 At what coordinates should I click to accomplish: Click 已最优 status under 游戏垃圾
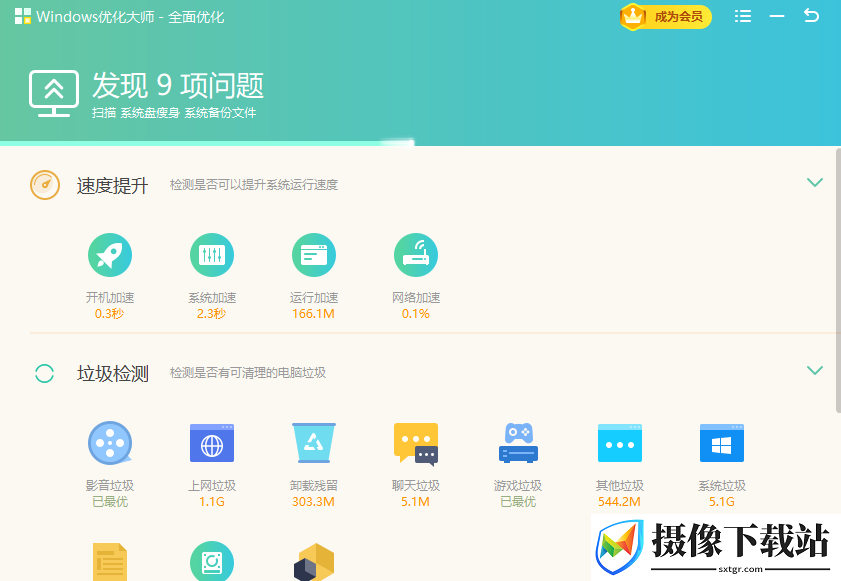point(518,502)
